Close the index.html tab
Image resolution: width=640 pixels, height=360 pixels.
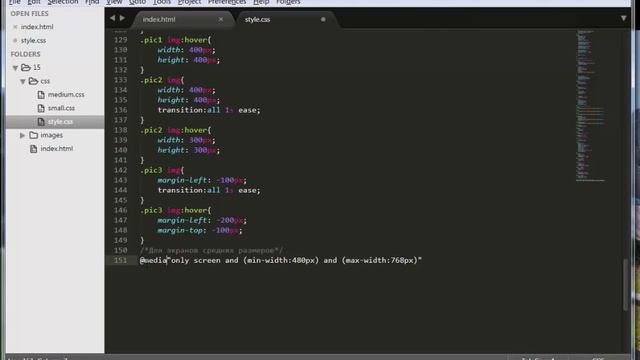tap(221, 19)
